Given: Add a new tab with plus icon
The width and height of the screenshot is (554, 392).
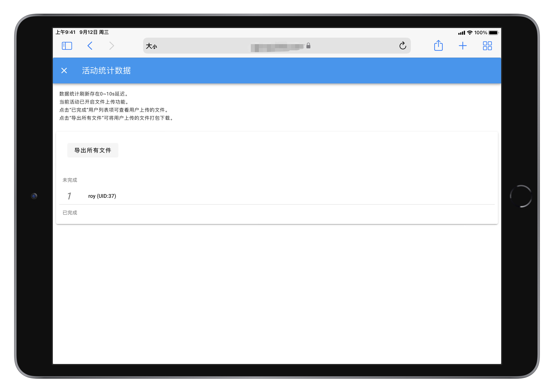Looking at the screenshot, I should pos(462,46).
